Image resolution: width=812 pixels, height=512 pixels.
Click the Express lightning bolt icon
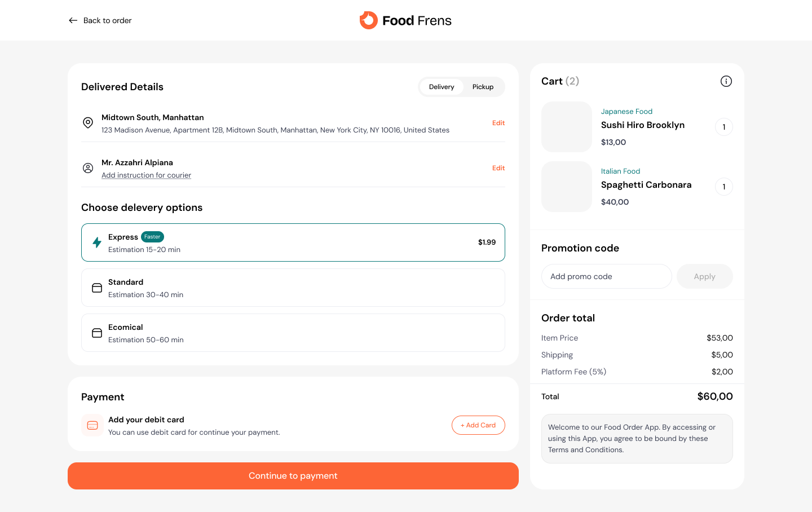pos(97,242)
